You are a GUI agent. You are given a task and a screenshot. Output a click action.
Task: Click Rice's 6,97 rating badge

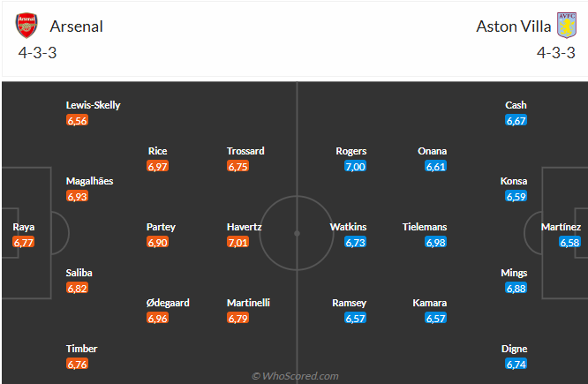(157, 166)
